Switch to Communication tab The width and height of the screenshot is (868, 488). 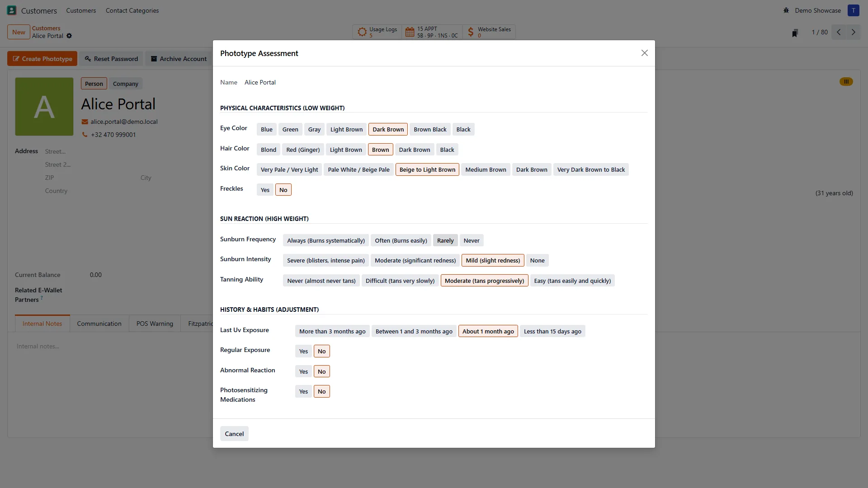(99, 324)
